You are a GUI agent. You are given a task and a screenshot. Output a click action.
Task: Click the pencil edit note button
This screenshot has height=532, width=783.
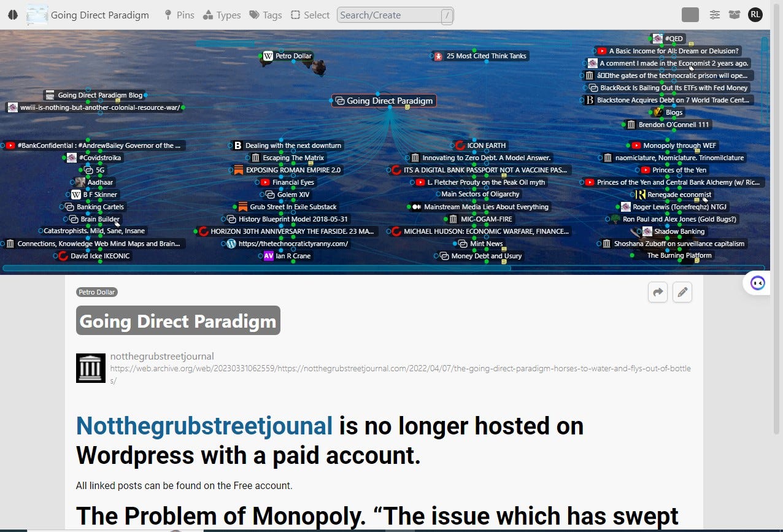pyautogui.click(x=682, y=293)
